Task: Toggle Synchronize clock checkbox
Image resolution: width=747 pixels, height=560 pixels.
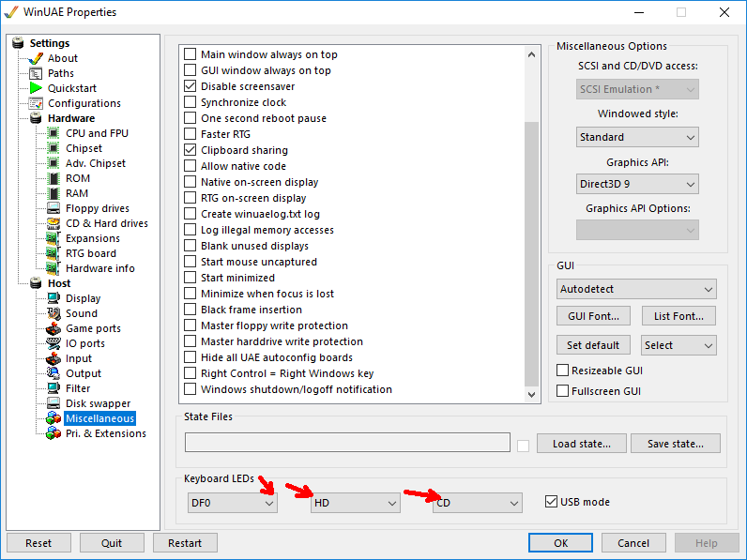Action: [x=191, y=102]
